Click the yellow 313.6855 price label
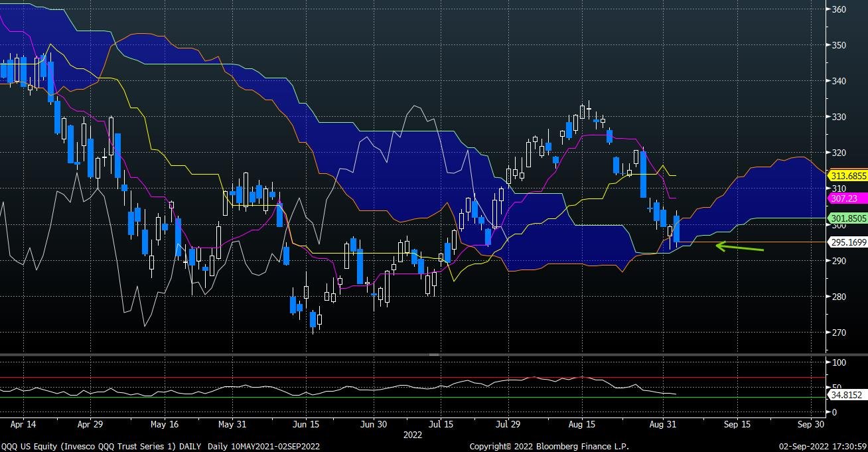Viewport: 868px width, 452px height. pos(851,177)
